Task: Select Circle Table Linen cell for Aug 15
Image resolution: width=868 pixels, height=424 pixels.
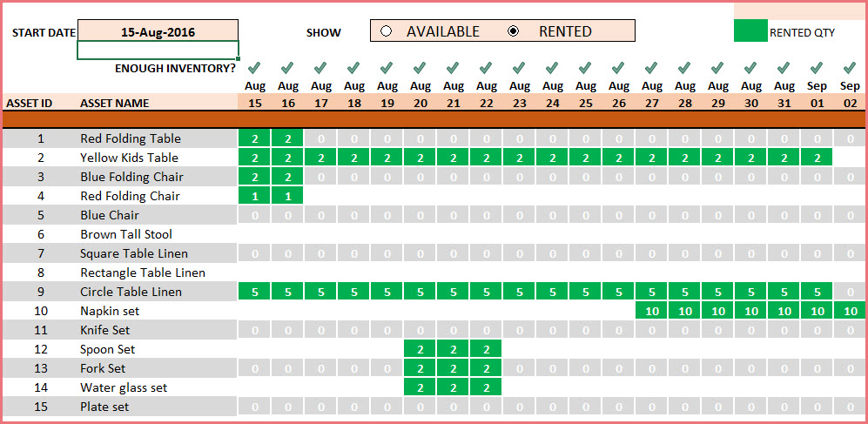Action: pyautogui.click(x=254, y=292)
